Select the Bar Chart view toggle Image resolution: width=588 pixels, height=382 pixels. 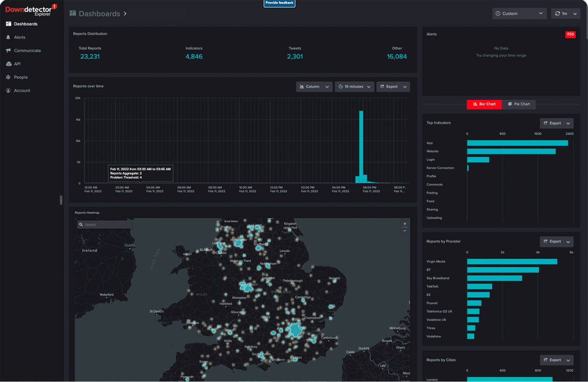tap(484, 104)
